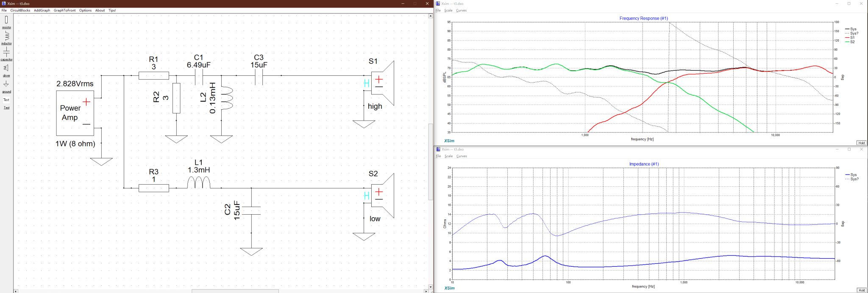This screenshot has height=293, width=868.
Task: Open the AddGraph menu
Action: pos(42,10)
